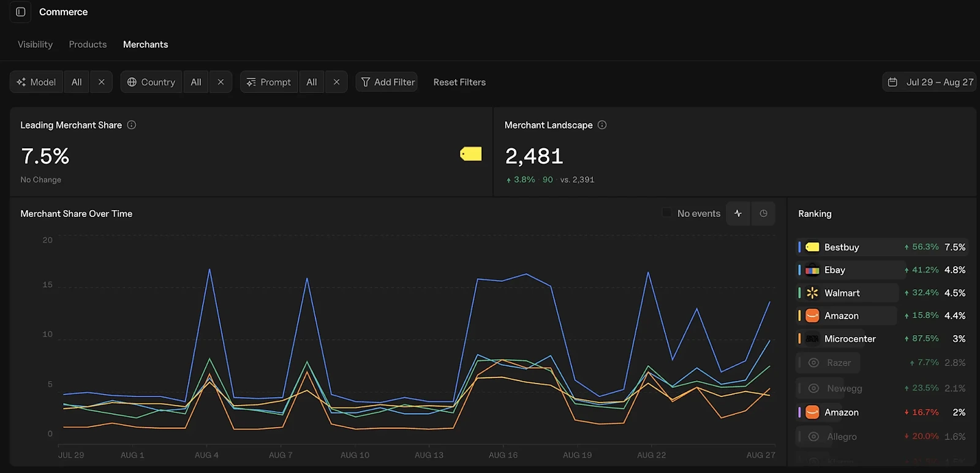This screenshot has width=980, height=473.
Task: Show Newegg using its eye icon
Action: click(x=813, y=388)
